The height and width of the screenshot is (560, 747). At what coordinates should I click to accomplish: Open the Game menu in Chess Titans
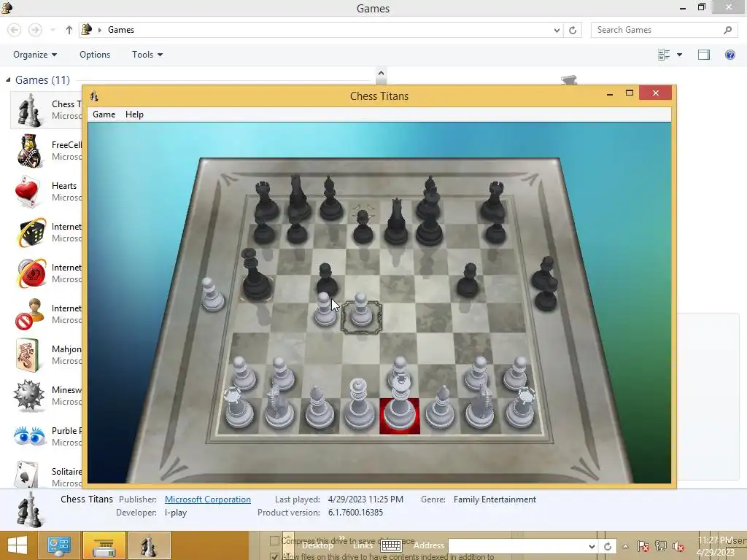104,114
